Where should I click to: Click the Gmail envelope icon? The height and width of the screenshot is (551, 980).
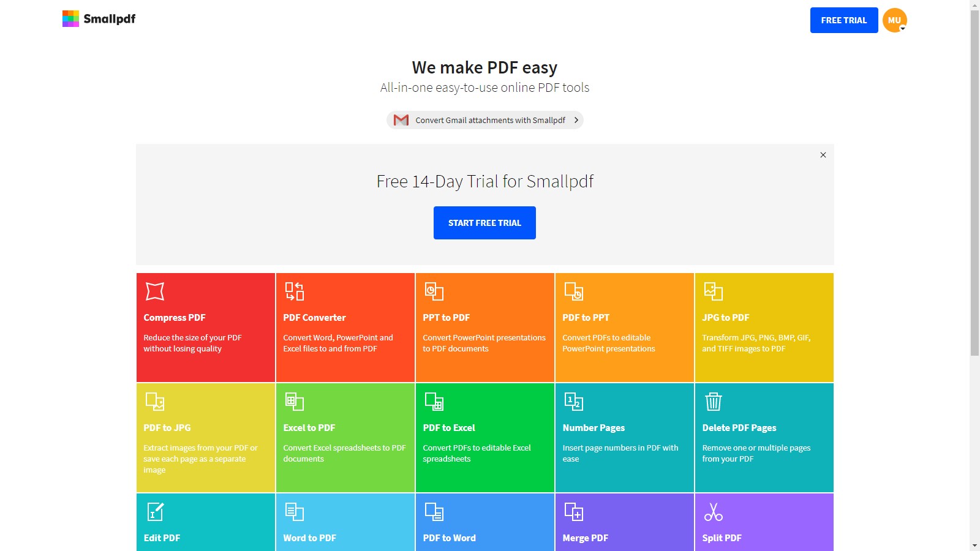(x=401, y=120)
